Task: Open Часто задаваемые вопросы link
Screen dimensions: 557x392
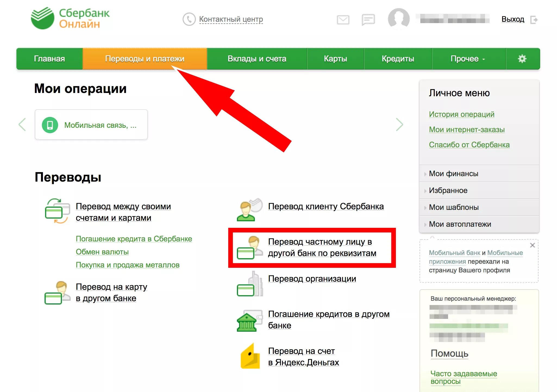Action: point(464,377)
